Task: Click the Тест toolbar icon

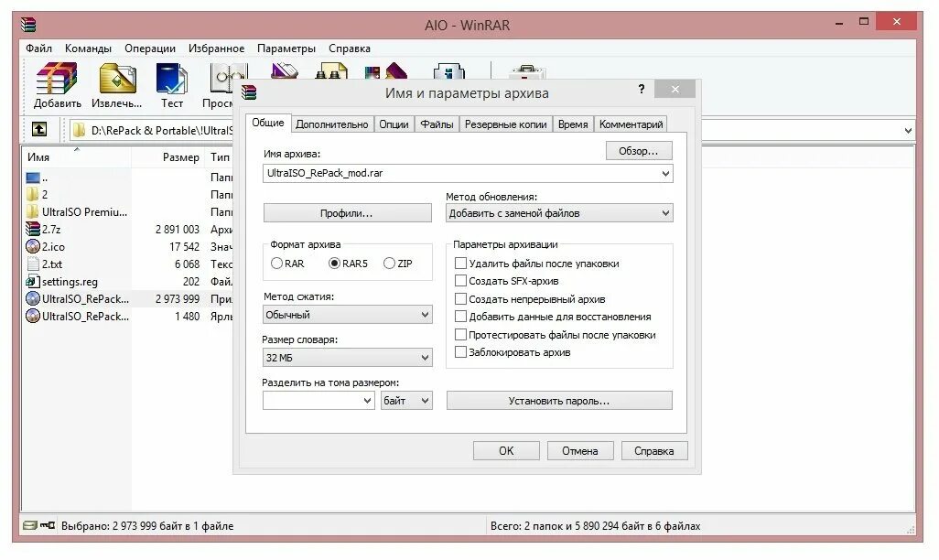Action: point(171,79)
